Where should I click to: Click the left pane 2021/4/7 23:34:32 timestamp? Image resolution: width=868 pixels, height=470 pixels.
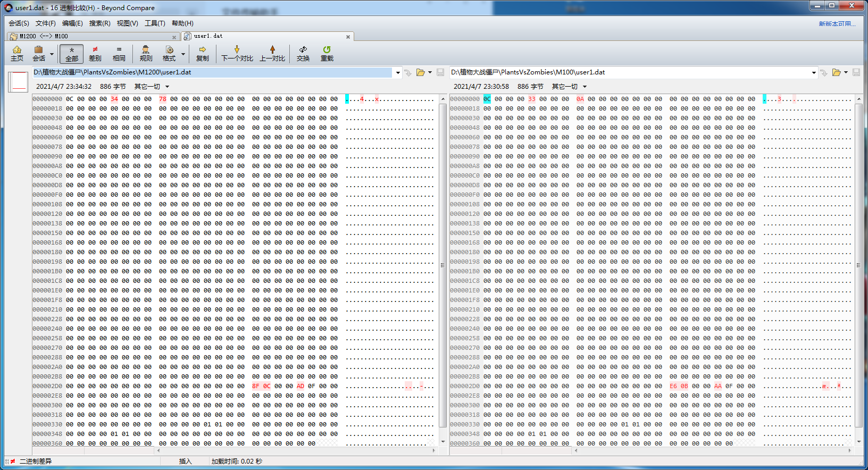click(x=64, y=87)
